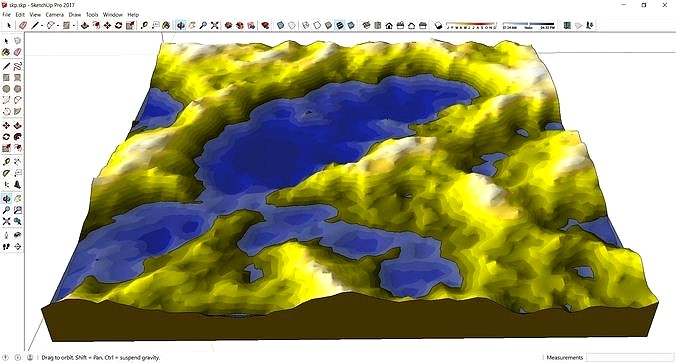Toggle Back Edges style
Image resolution: width=676 pixels, height=363 pixels.
click(292, 25)
